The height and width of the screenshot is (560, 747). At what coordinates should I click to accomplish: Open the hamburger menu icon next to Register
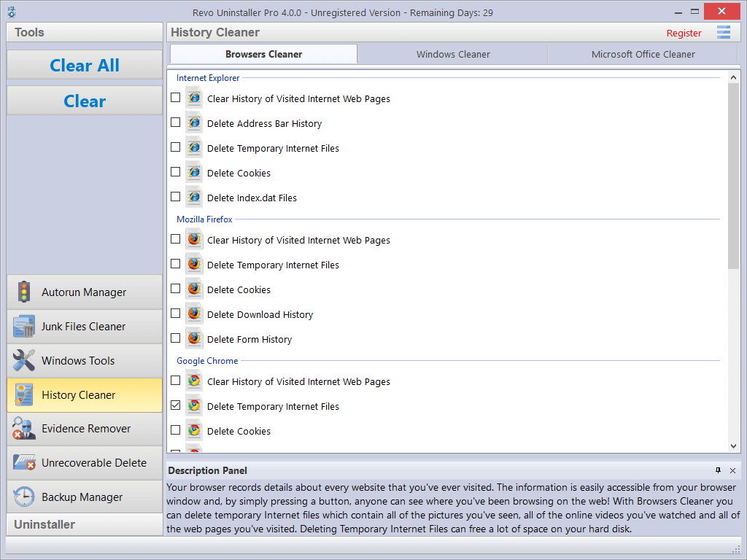pyautogui.click(x=724, y=32)
